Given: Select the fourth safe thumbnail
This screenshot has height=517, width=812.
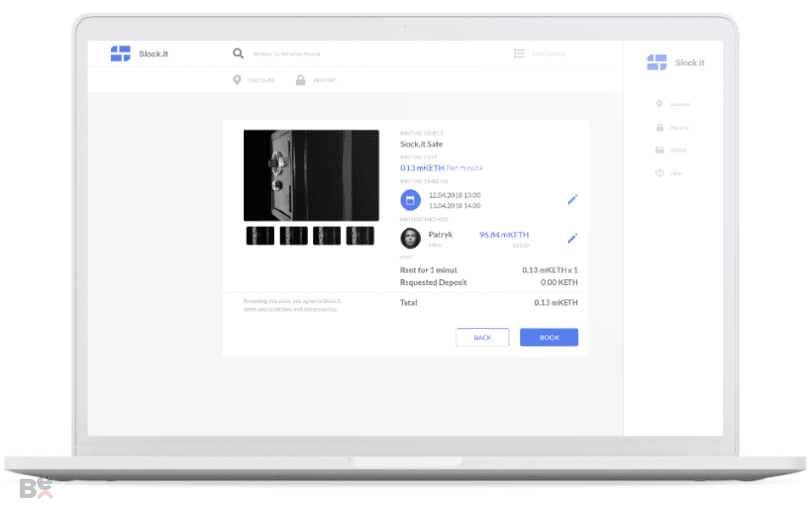Looking at the screenshot, I should pos(360,236).
